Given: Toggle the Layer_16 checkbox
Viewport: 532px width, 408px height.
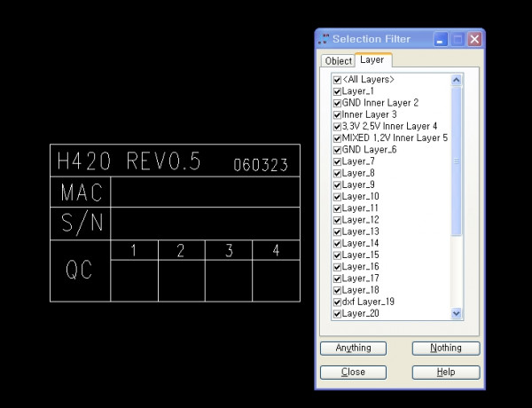Looking at the screenshot, I should pos(337,267).
